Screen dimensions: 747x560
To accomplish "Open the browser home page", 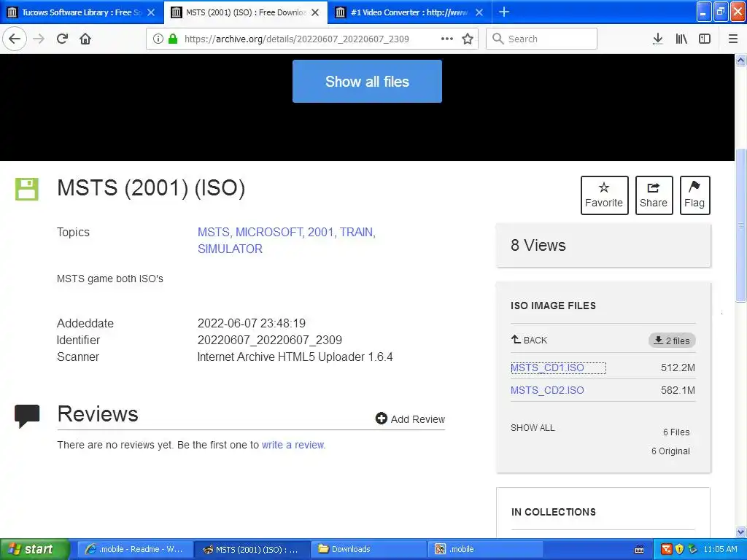I will pos(85,39).
